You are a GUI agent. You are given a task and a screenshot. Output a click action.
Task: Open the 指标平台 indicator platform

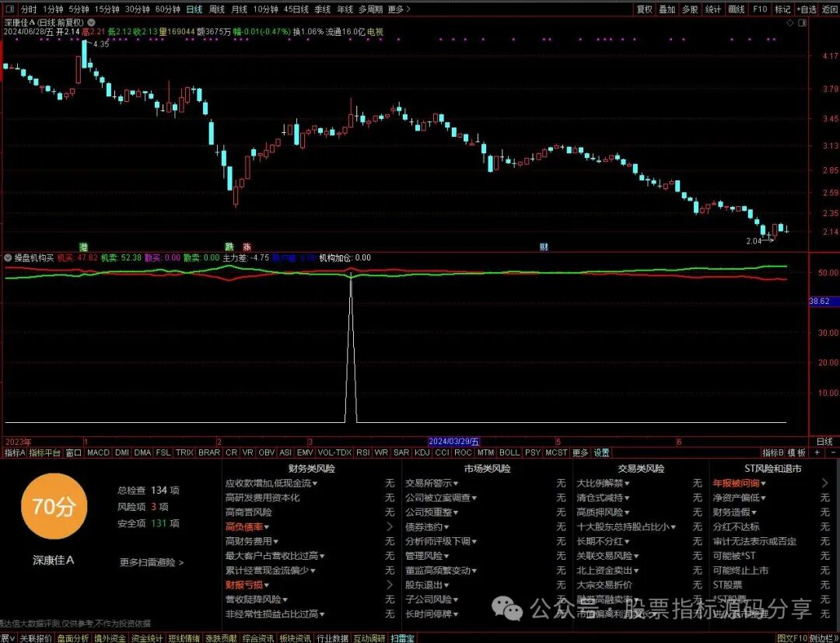[44, 453]
